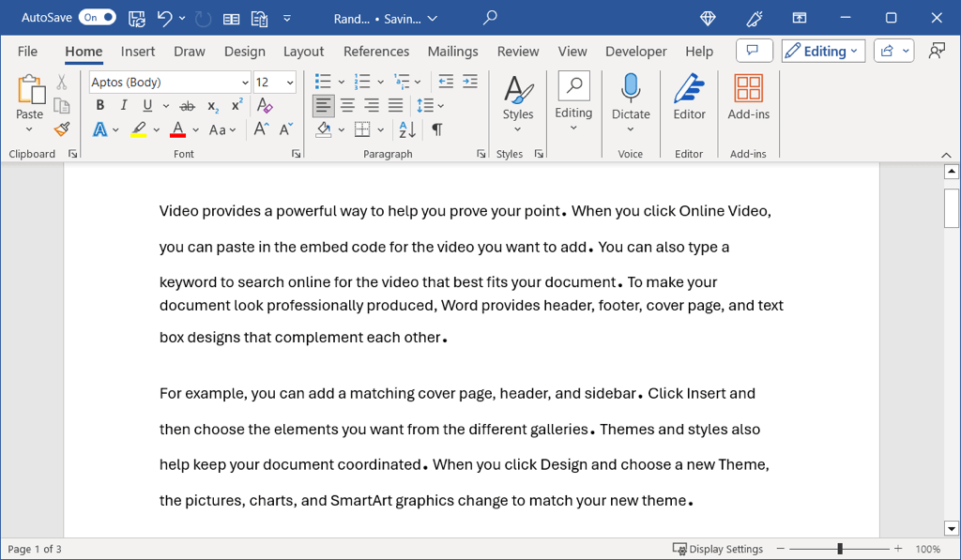Open Display Settings in status bar
Screen dimensions: 961x560
pos(718,549)
